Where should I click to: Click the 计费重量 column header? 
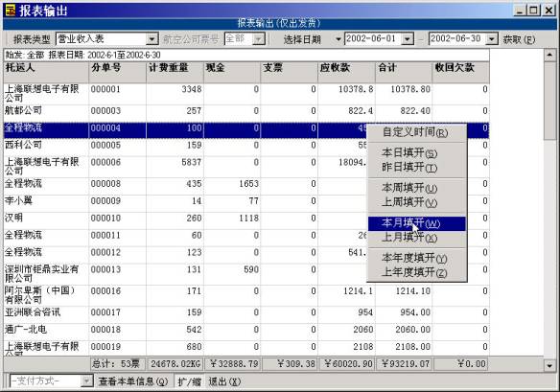point(175,73)
